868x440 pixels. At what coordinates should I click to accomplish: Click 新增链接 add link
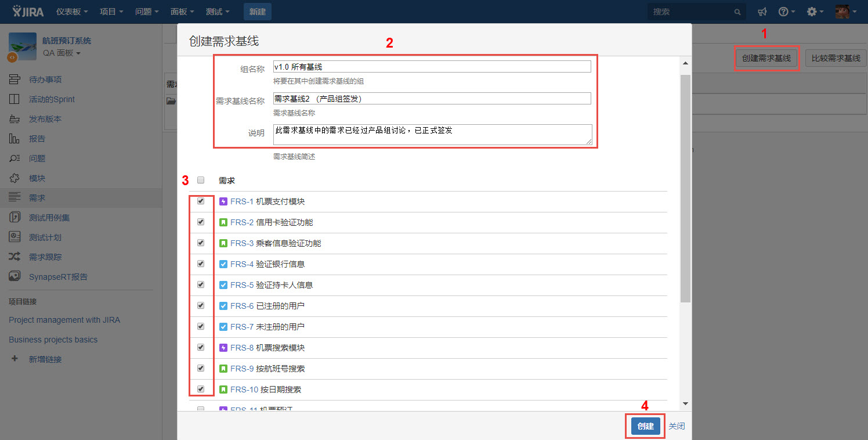point(45,359)
